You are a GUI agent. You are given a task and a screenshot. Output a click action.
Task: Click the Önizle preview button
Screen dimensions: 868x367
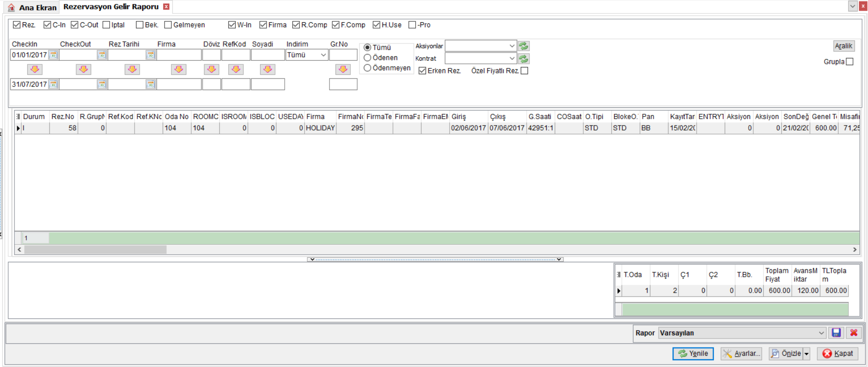[x=786, y=354]
